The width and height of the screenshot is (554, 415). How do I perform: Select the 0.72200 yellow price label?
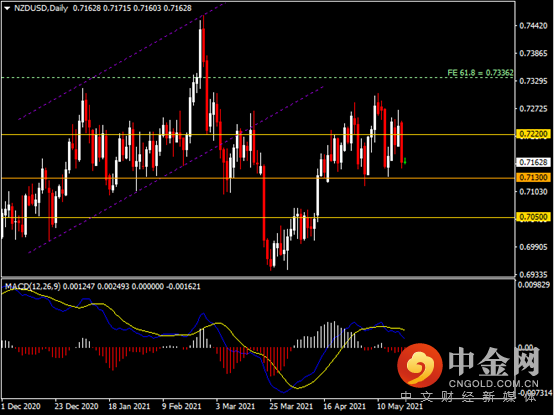pyautogui.click(x=533, y=134)
